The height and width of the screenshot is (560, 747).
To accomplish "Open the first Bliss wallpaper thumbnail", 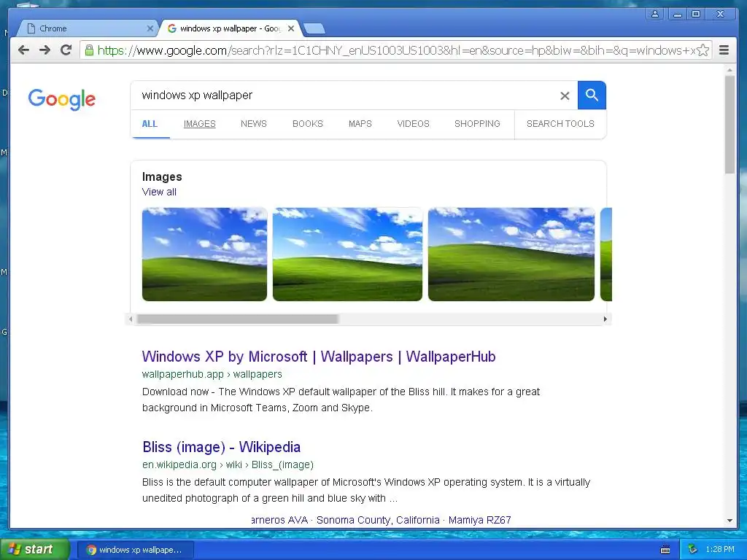I will point(204,254).
